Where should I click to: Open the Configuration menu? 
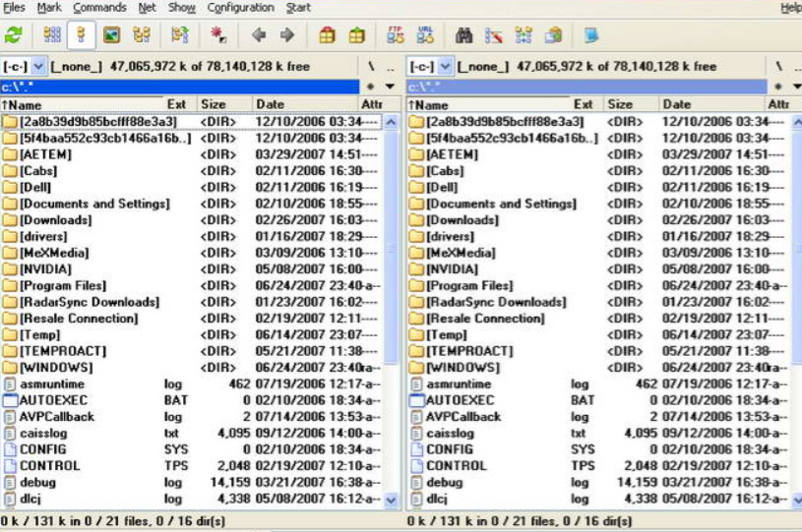pos(240,8)
